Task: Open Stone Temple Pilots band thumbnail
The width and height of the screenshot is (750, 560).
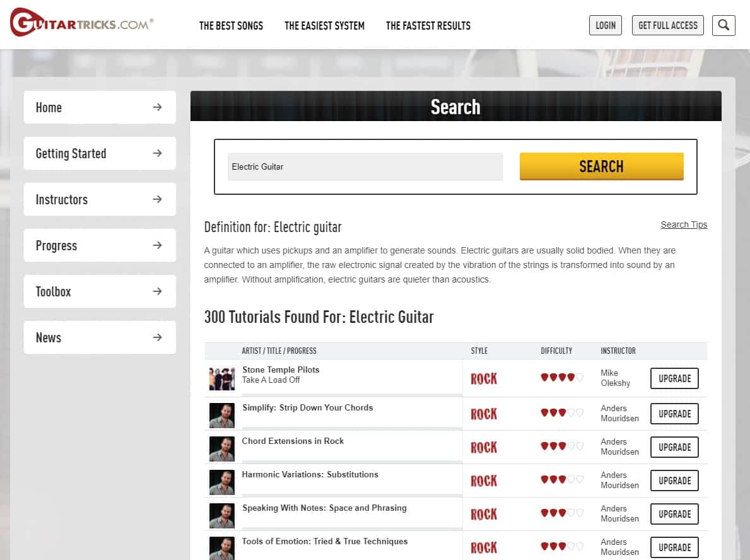Action: pos(222,379)
